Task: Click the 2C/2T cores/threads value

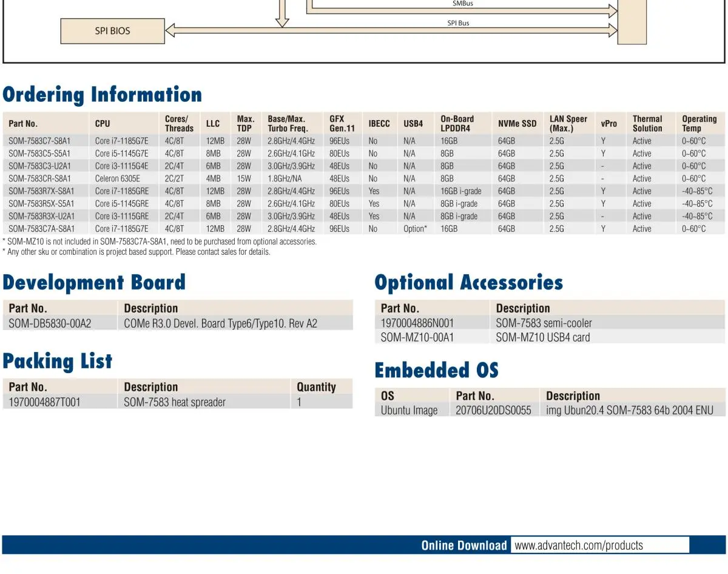Action: tap(175, 178)
